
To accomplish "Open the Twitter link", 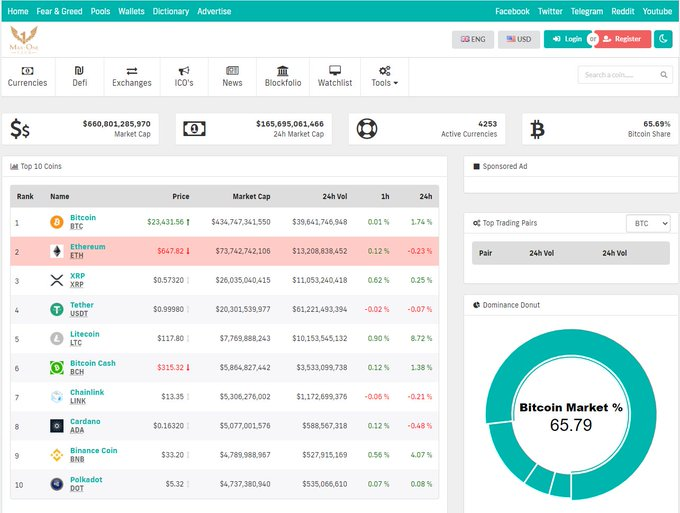I will (550, 11).
